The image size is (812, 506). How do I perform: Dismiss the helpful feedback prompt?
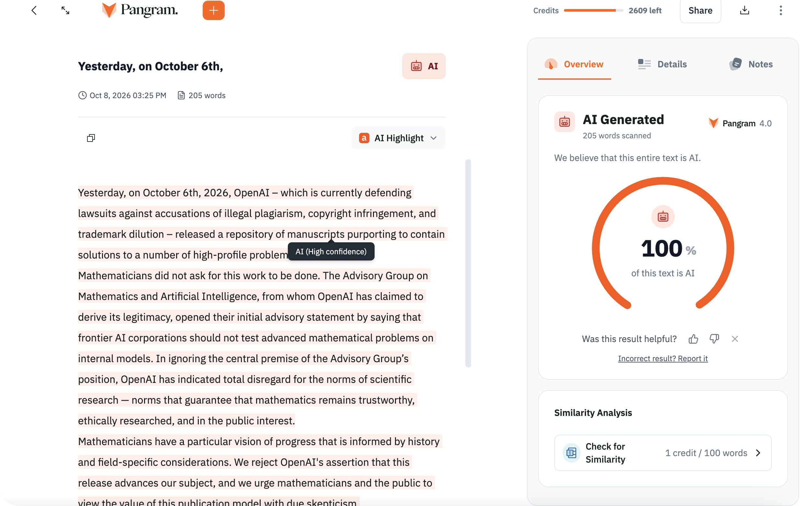coord(735,339)
